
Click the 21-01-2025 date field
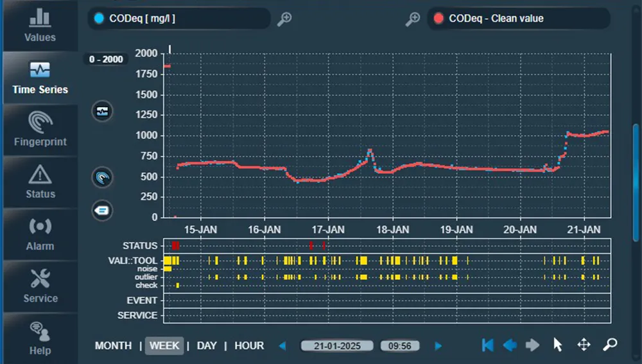tap(338, 346)
